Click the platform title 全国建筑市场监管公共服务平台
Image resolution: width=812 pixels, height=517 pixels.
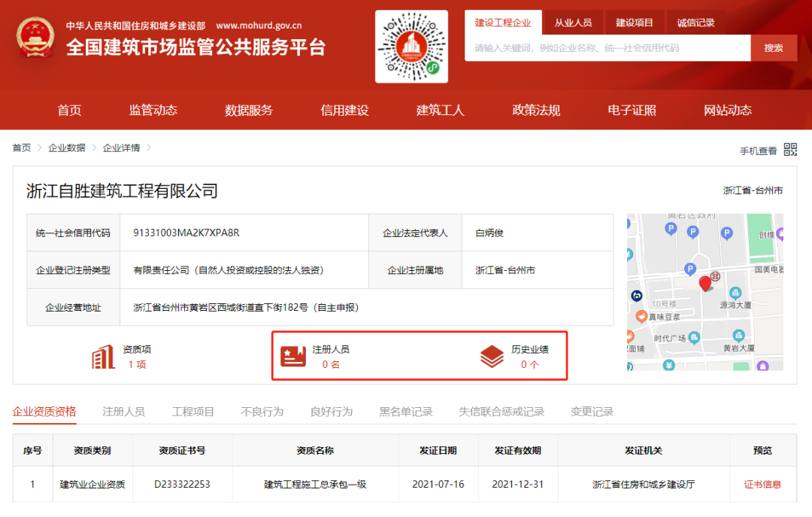tap(195, 47)
